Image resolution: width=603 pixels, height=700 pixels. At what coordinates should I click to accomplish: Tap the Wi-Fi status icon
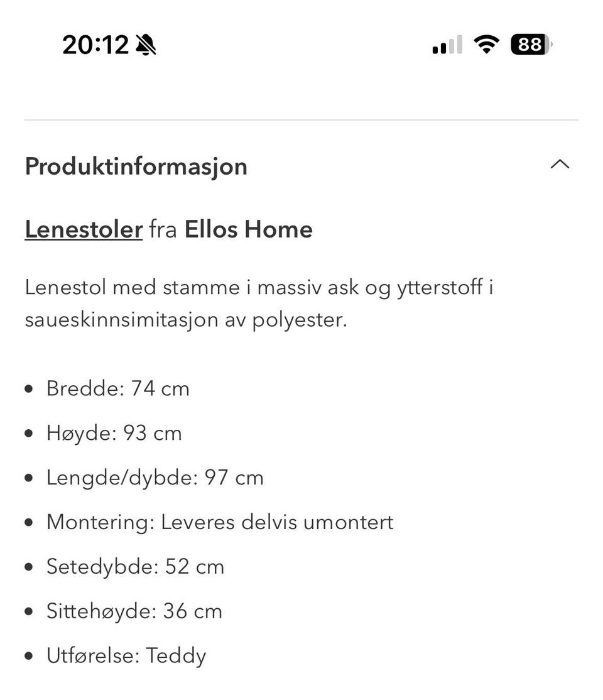[x=487, y=44]
